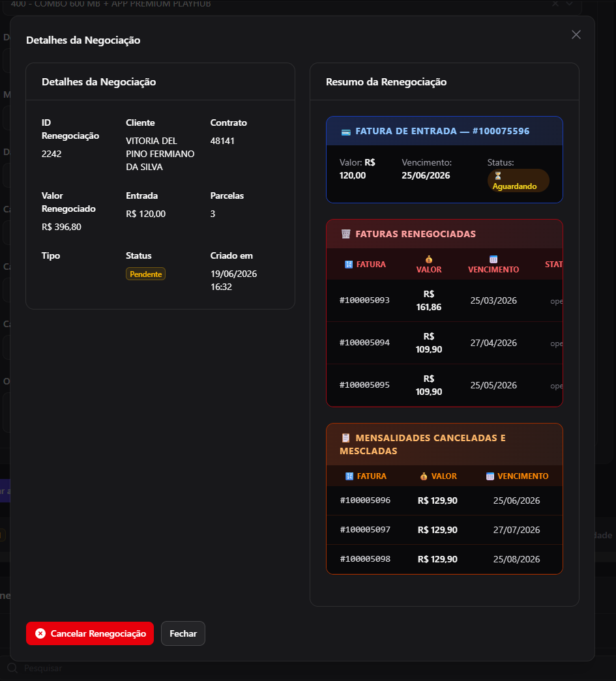Screen dimensions: 616x681
Task: Click the R$ 109,90 value for #100005094
Action: pos(429,343)
